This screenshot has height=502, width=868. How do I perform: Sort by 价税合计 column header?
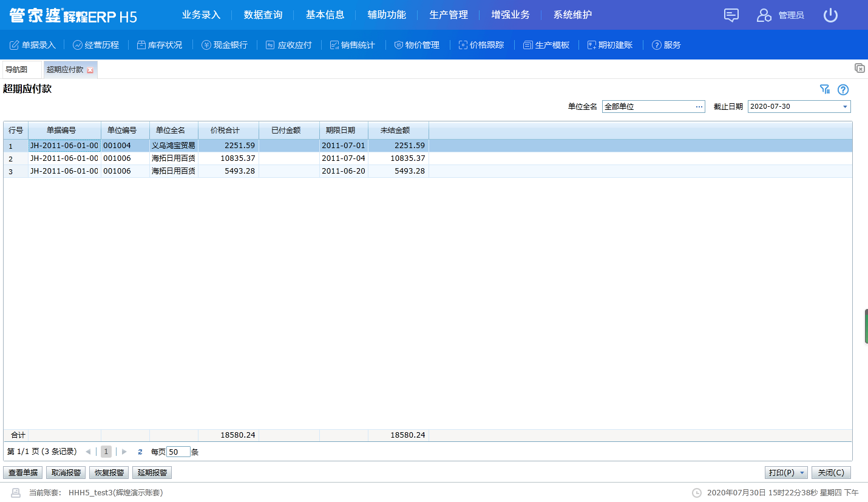click(x=228, y=131)
